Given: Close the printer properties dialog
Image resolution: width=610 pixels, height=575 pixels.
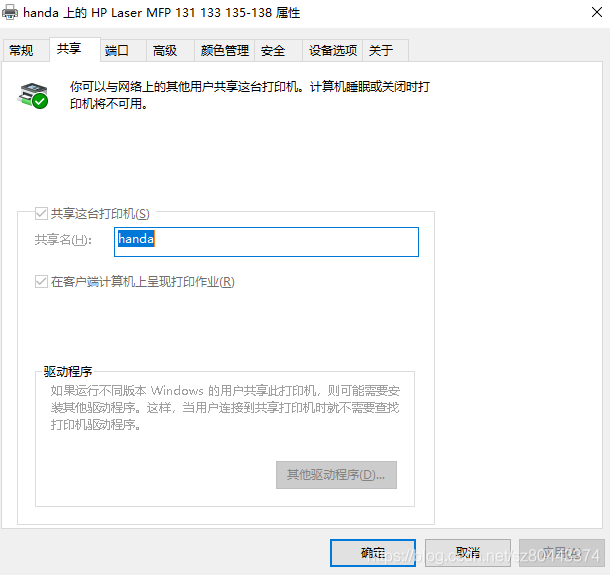Looking at the screenshot, I should click(597, 12).
